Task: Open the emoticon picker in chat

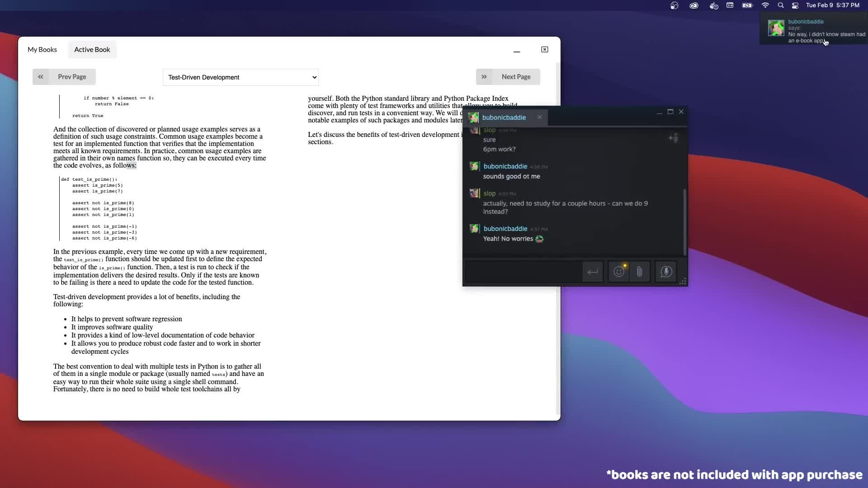Action: coord(618,272)
